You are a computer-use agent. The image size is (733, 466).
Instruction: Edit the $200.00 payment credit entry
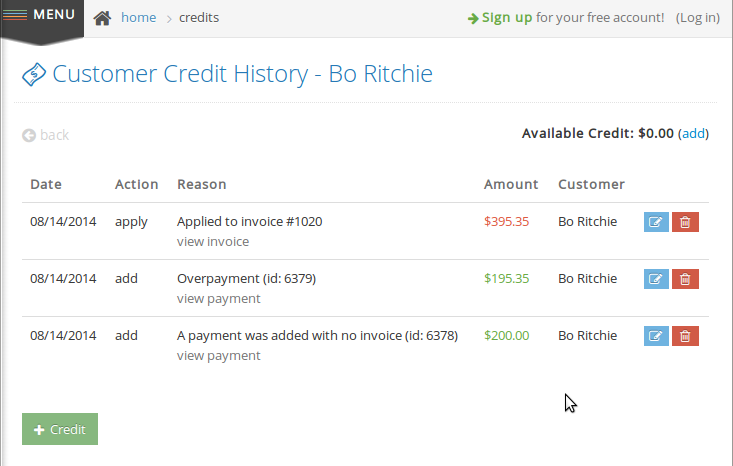[656, 336]
